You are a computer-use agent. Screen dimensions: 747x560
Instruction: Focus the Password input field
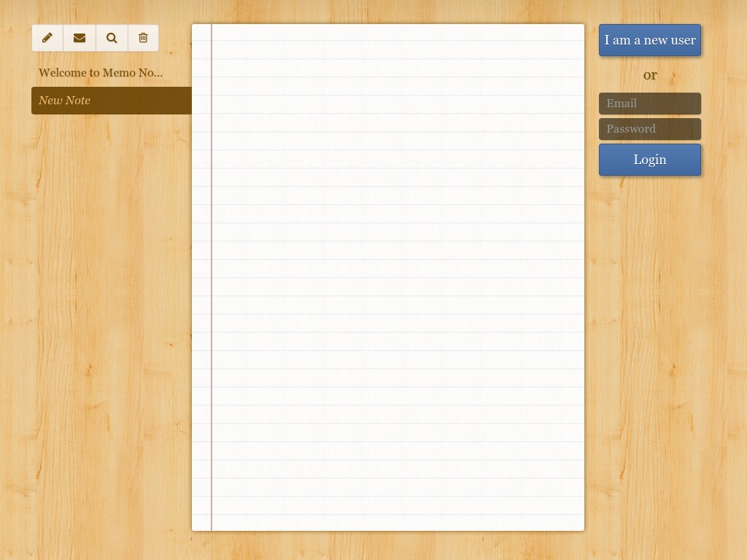[x=650, y=129]
